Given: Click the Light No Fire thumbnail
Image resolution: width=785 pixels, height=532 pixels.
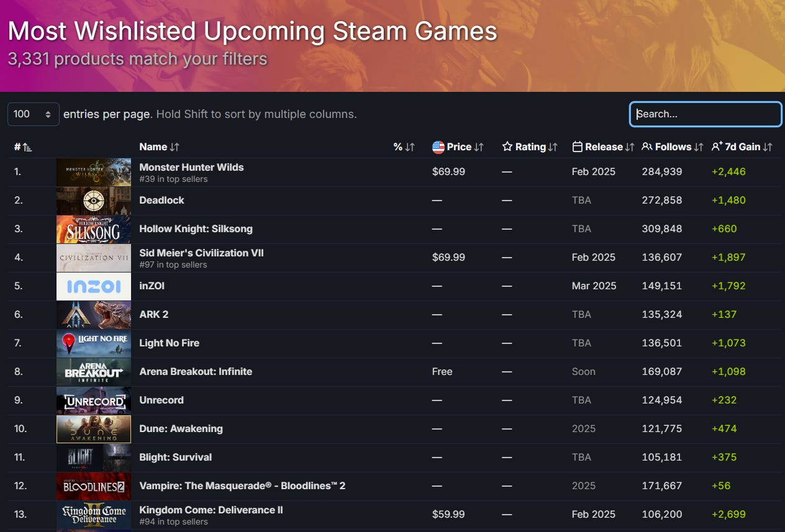Looking at the screenshot, I should point(94,343).
